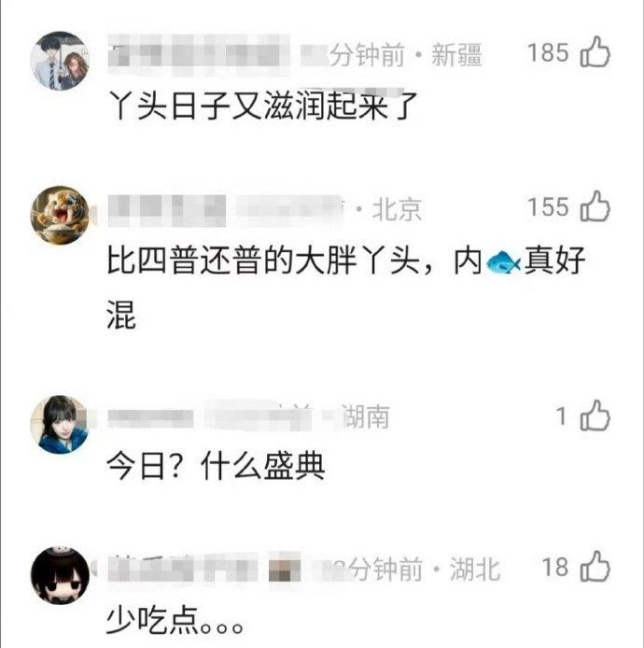Click the 湖北 location label

tap(475, 569)
